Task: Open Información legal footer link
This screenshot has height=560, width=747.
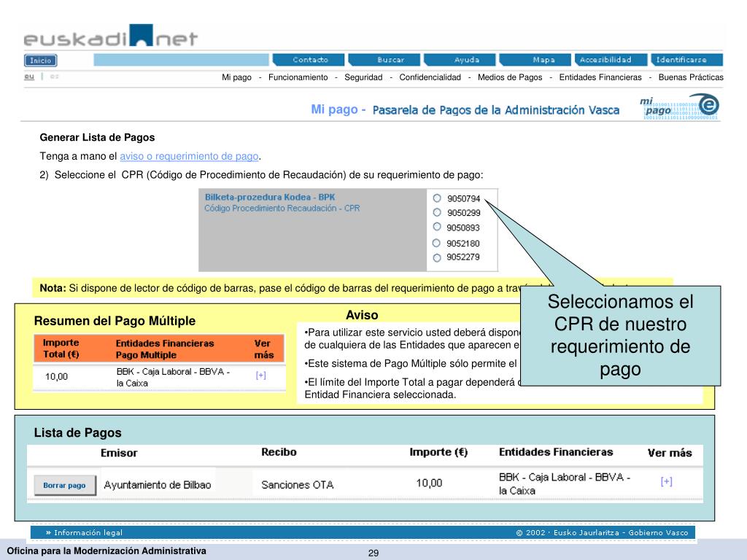Action: [x=85, y=532]
